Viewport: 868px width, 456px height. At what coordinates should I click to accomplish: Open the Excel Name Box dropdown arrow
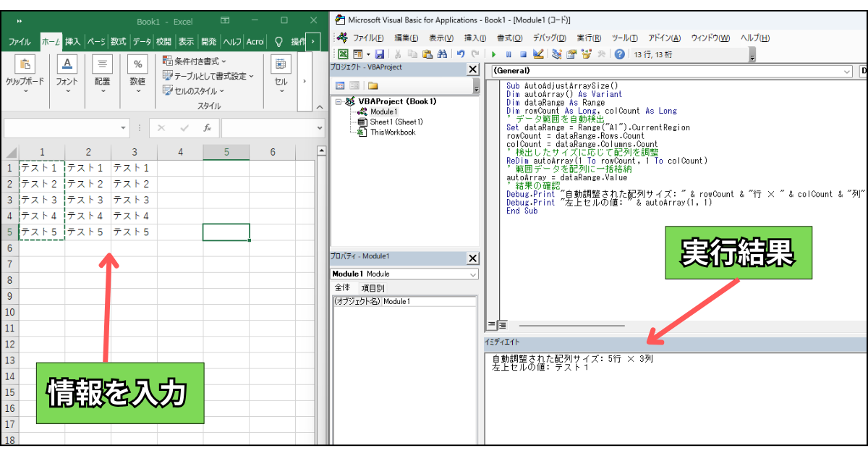[123, 128]
